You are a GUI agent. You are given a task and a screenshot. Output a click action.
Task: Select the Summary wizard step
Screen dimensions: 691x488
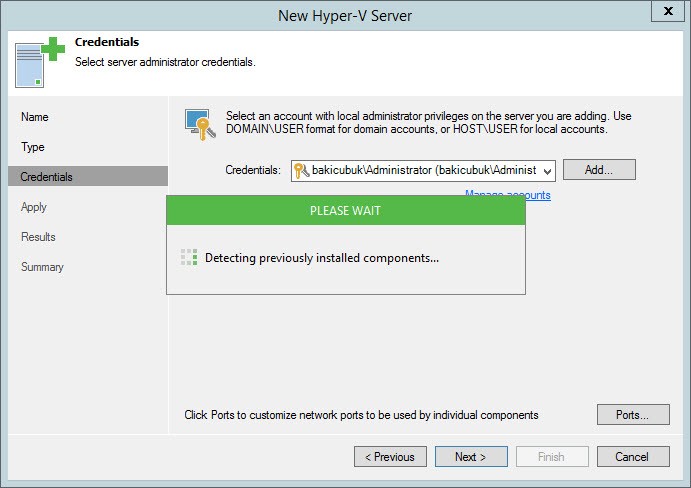coord(42,267)
